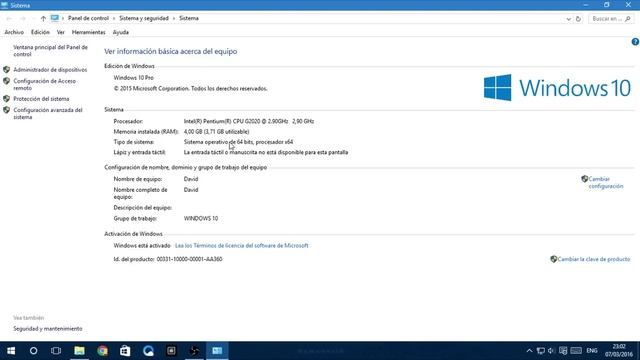Open Configuración de Acceso remoto
This screenshot has height=360, width=640.
(x=44, y=84)
